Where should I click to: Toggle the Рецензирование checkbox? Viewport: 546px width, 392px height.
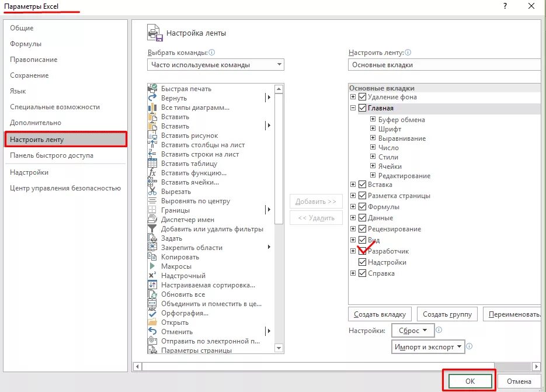point(362,229)
